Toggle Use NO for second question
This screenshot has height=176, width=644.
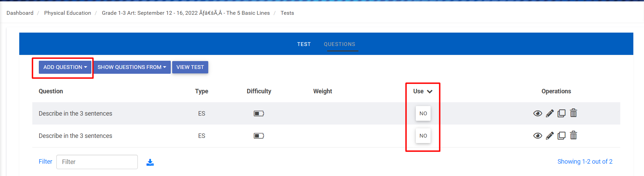click(x=423, y=136)
